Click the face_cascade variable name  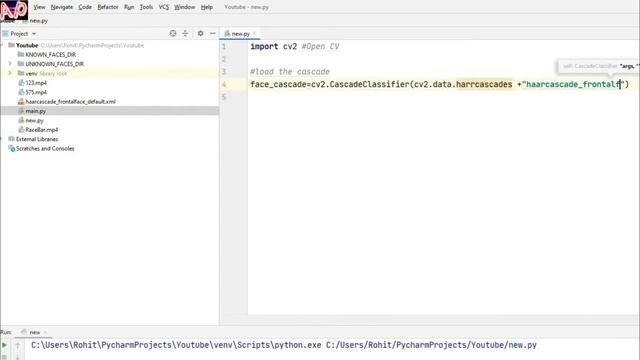pyautogui.click(x=278, y=84)
